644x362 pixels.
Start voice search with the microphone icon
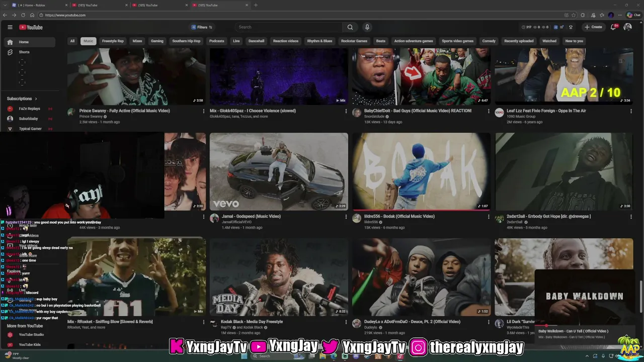click(x=367, y=27)
